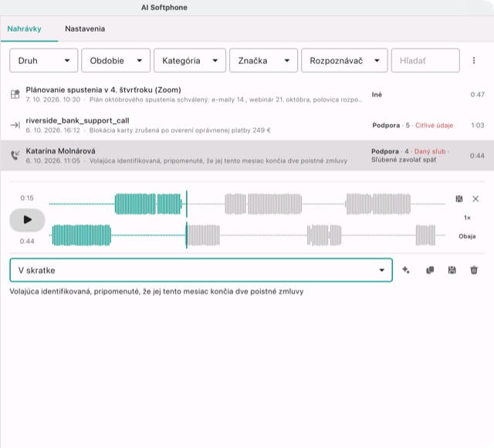494x448 pixels.
Task: Change the 1x playback speed
Action: pyautogui.click(x=467, y=218)
